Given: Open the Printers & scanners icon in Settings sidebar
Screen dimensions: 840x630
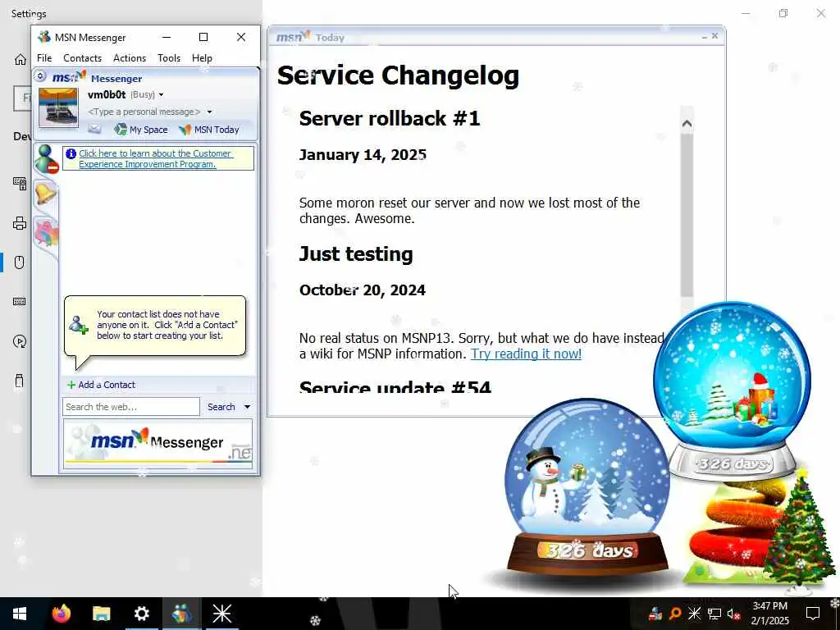Looking at the screenshot, I should [20, 223].
